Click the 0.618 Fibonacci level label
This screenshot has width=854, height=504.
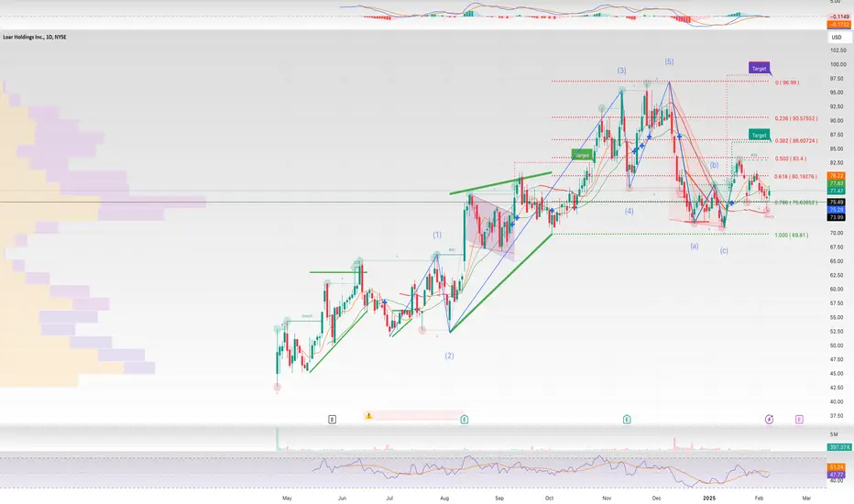tap(795, 177)
